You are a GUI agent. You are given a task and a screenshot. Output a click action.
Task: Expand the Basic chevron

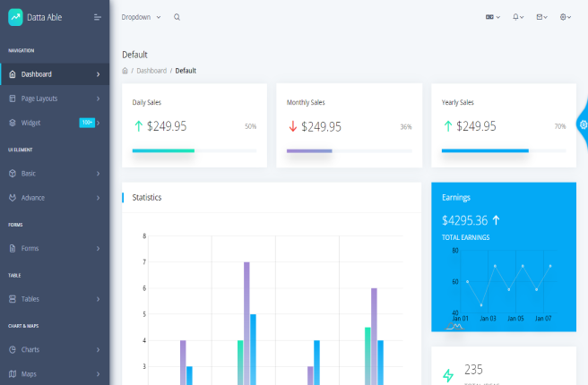[x=99, y=174]
